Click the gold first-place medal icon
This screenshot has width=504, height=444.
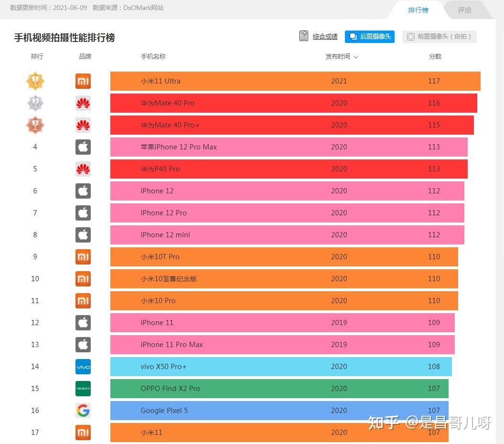click(x=35, y=81)
